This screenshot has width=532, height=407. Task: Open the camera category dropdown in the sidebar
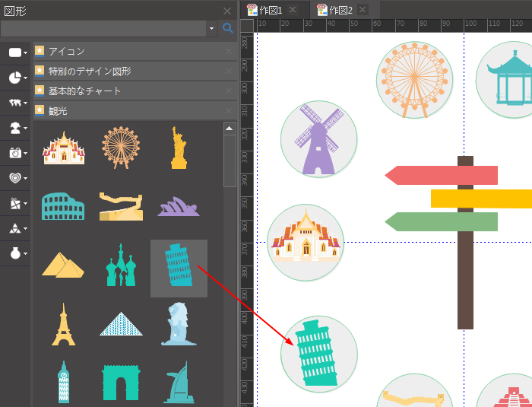[18, 153]
